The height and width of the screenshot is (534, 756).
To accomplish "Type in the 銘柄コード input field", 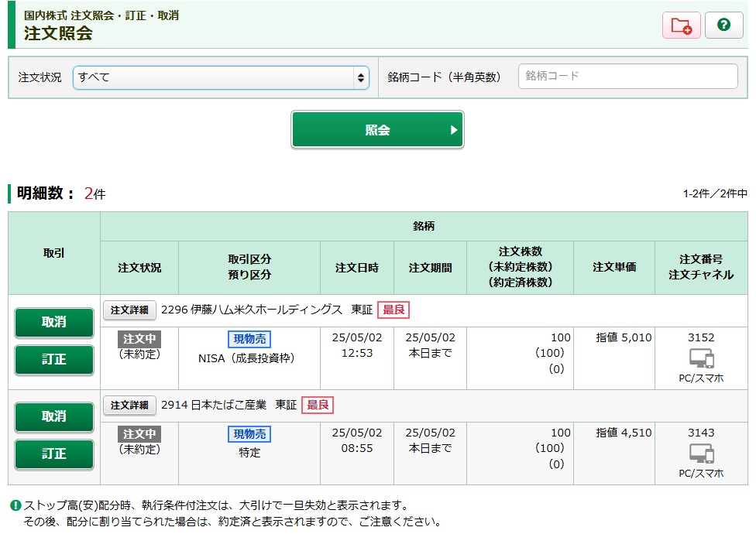I will click(627, 77).
